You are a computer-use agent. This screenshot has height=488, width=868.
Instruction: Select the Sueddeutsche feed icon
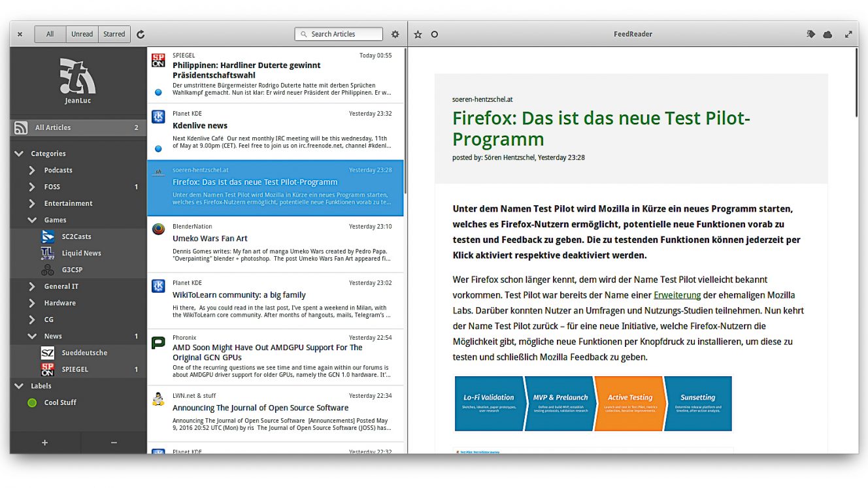point(48,353)
